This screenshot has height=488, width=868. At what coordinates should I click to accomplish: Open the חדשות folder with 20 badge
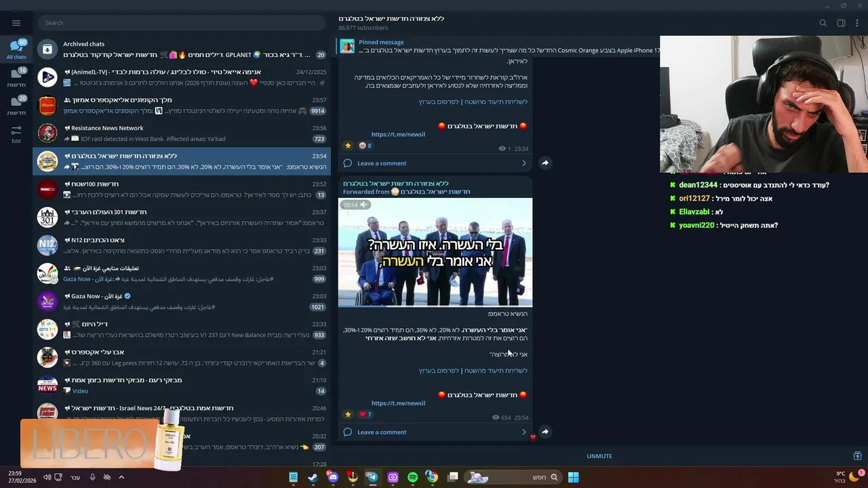coord(16,106)
